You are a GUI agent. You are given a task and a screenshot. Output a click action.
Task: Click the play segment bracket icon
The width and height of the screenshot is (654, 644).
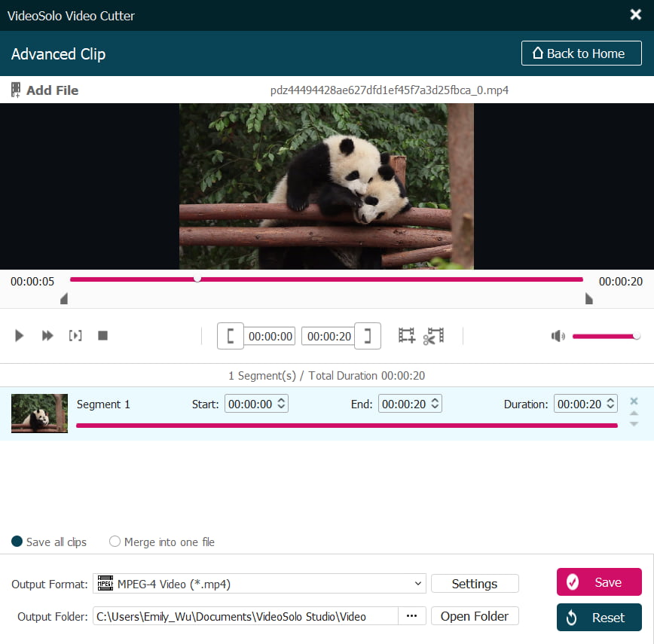(x=75, y=336)
